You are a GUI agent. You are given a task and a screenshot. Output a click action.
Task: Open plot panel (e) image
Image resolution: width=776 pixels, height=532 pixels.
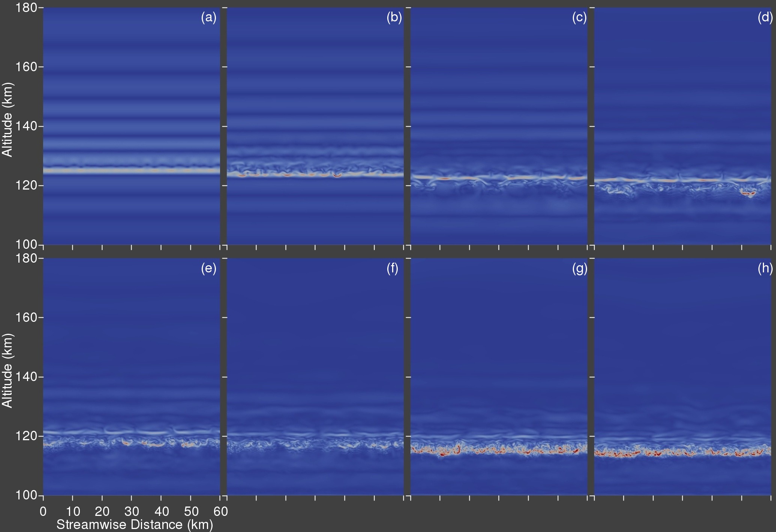(132, 377)
